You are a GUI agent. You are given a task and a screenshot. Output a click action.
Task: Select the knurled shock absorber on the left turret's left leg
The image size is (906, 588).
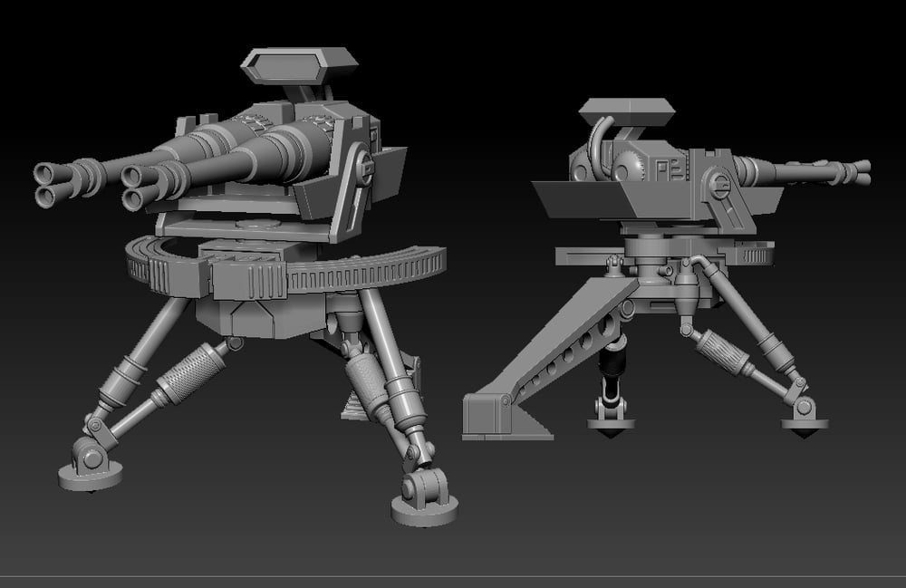190,372
